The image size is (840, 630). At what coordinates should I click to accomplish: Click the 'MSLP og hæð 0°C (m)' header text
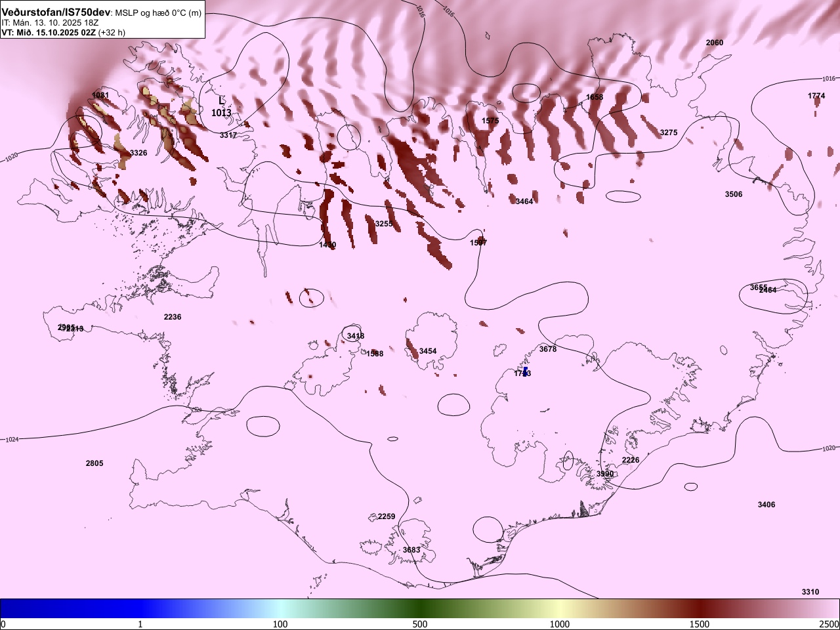point(158,13)
